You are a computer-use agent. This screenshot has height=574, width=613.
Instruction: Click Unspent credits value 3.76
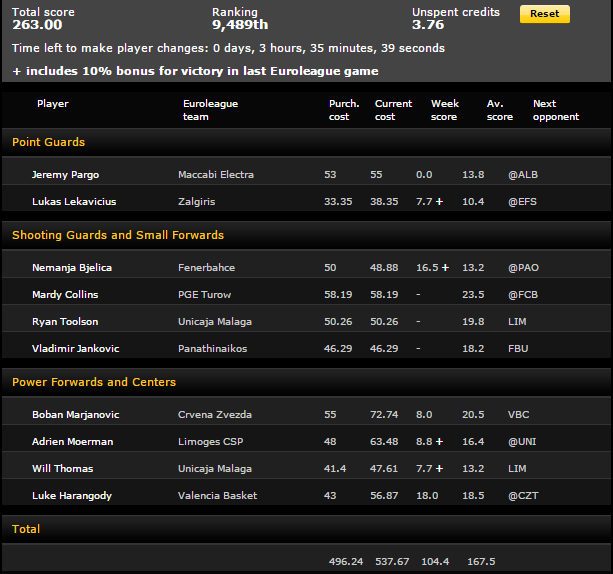[428, 25]
